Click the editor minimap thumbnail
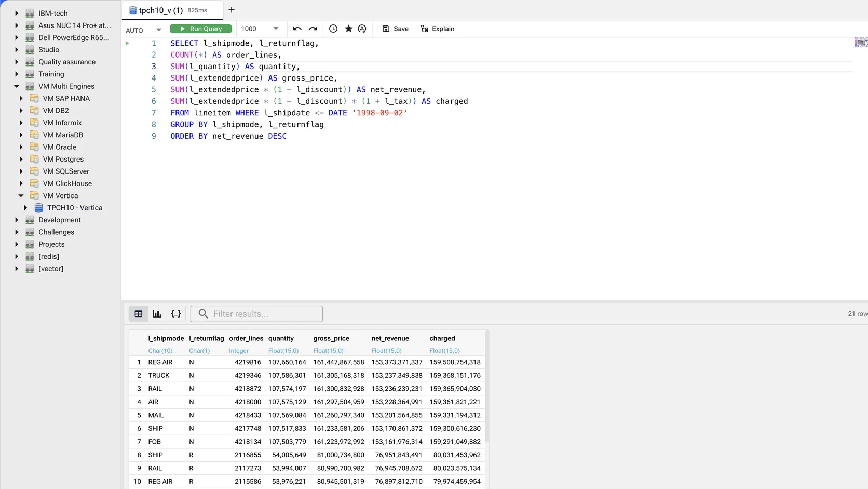The image size is (868, 489). (x=861, y=43)
